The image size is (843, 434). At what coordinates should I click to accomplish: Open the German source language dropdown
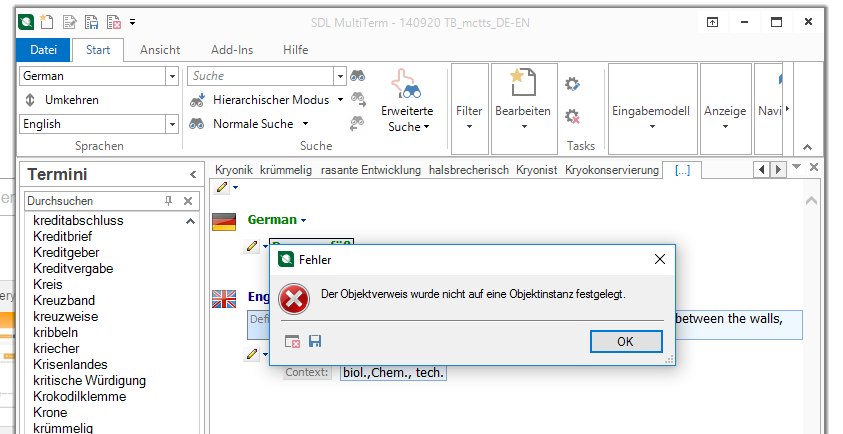pyautogui.click(x=171, y=76)
